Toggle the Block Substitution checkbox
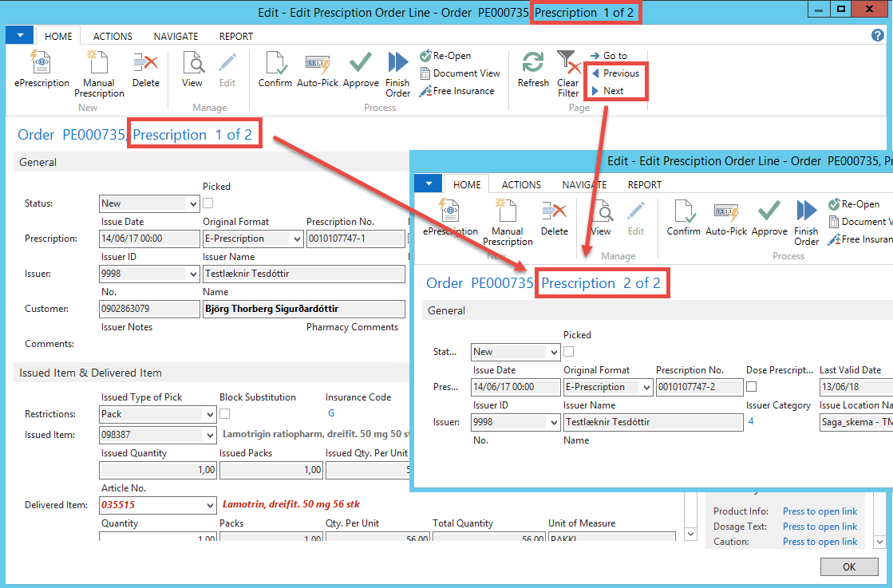 (225, 414)
